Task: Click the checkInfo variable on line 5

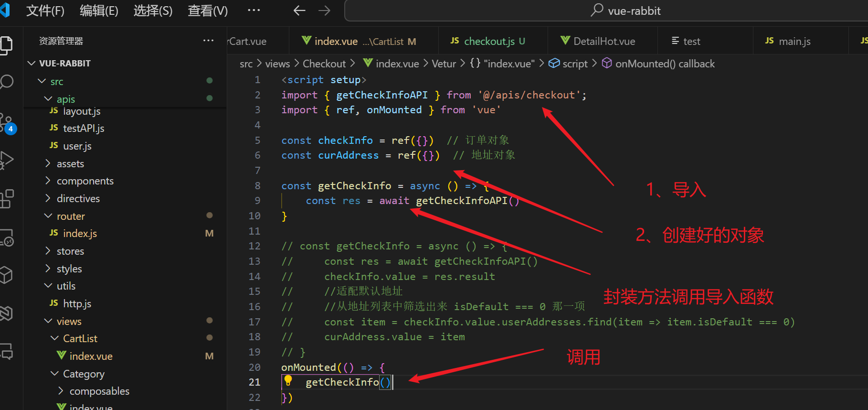Action: click(x=345, y=140)
